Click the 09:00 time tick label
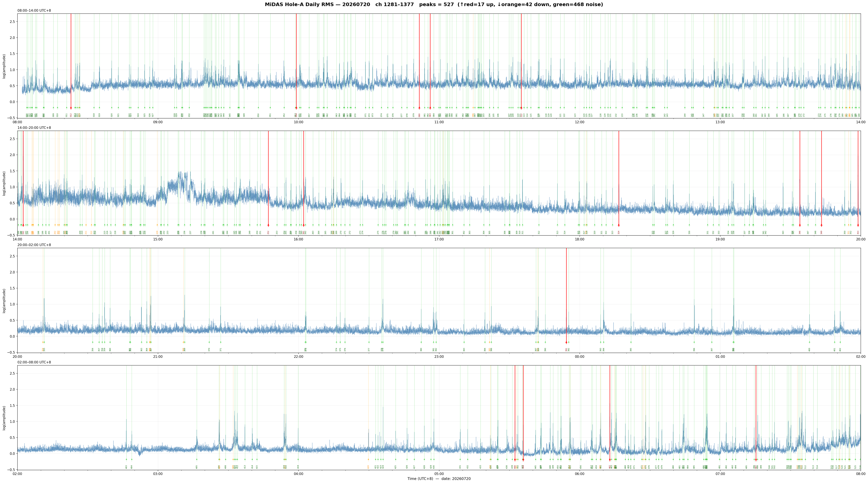The width and height of the screenshot is (868, 483). [158, 122]
